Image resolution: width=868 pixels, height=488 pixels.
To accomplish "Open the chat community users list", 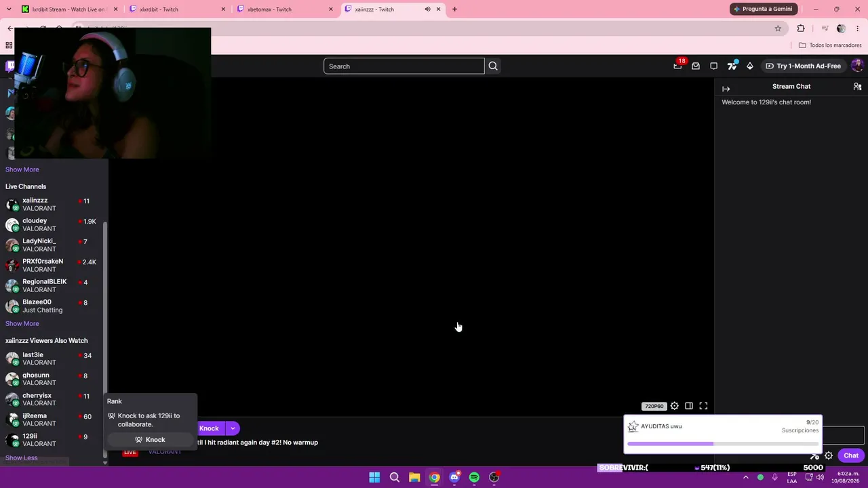I will pyautogui.click(x=857, y=87).
